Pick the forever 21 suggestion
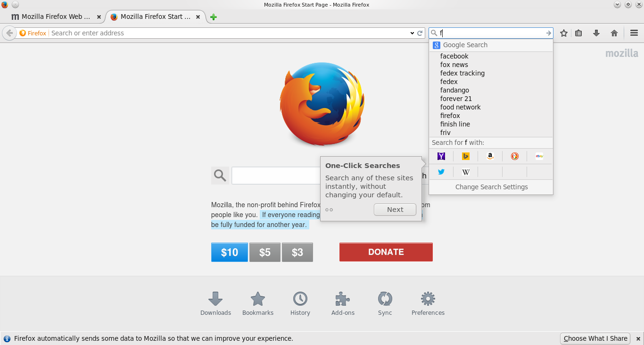Screen dimensions: 644x345 point(491,99)
